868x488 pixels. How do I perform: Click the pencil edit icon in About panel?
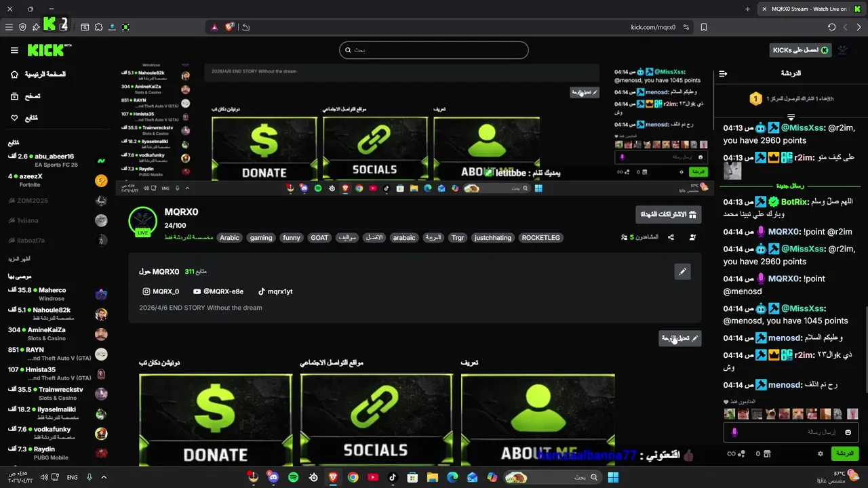[x=683, y=272]
